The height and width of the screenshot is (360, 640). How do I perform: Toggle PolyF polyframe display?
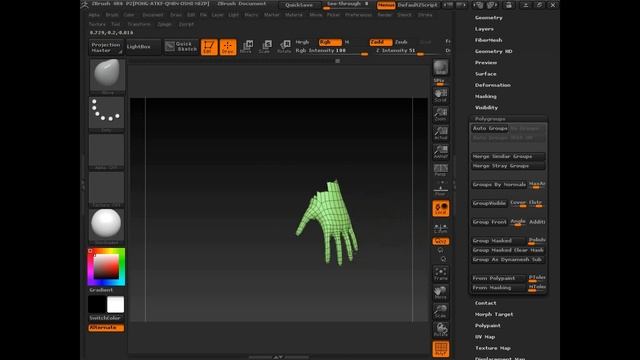(440, 349)
